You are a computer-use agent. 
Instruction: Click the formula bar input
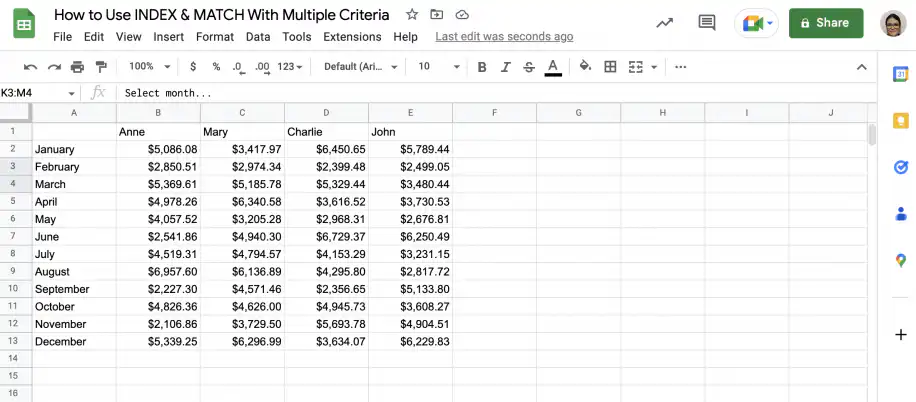click(495, 93)
